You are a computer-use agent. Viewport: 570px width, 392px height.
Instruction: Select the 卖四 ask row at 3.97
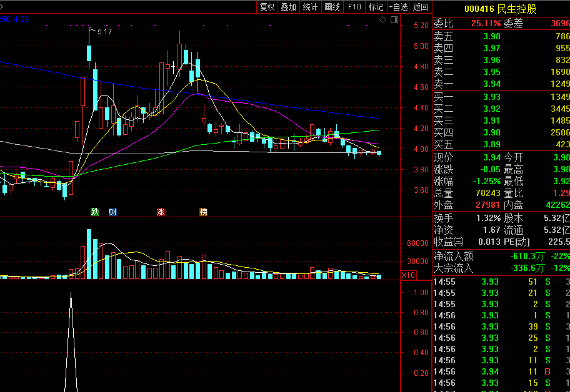coord(501,48)
